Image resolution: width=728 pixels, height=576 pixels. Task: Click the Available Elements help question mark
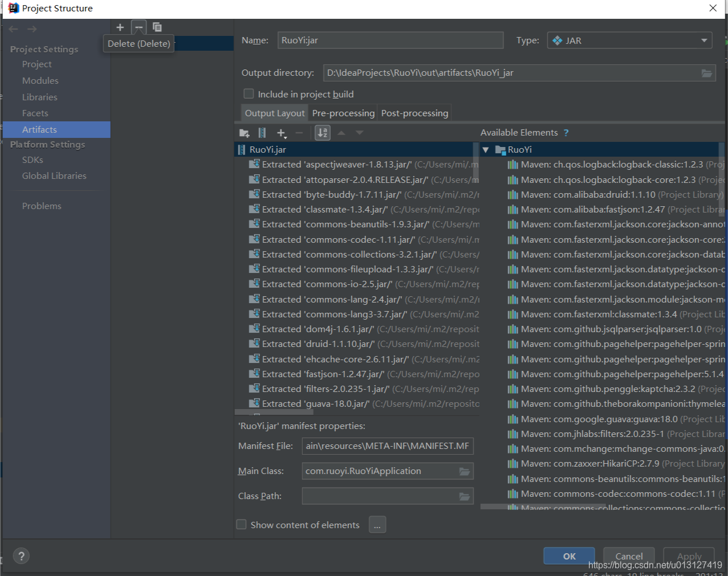click(566, 133)
